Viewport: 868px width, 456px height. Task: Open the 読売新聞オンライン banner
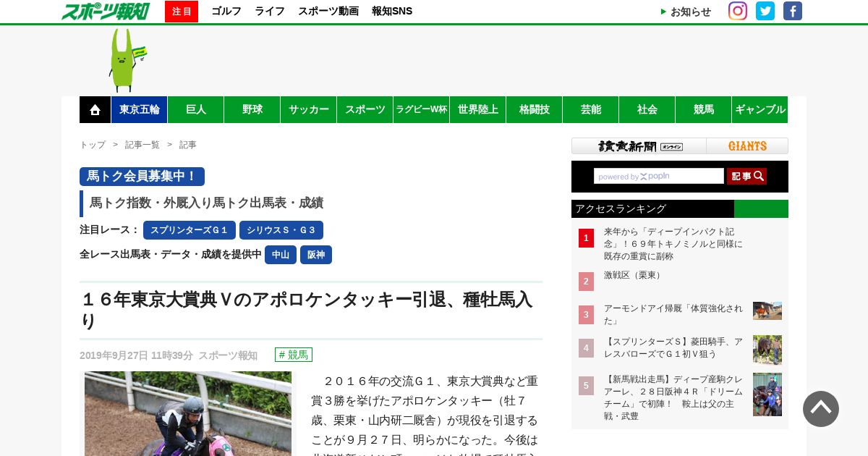[639, 146]
